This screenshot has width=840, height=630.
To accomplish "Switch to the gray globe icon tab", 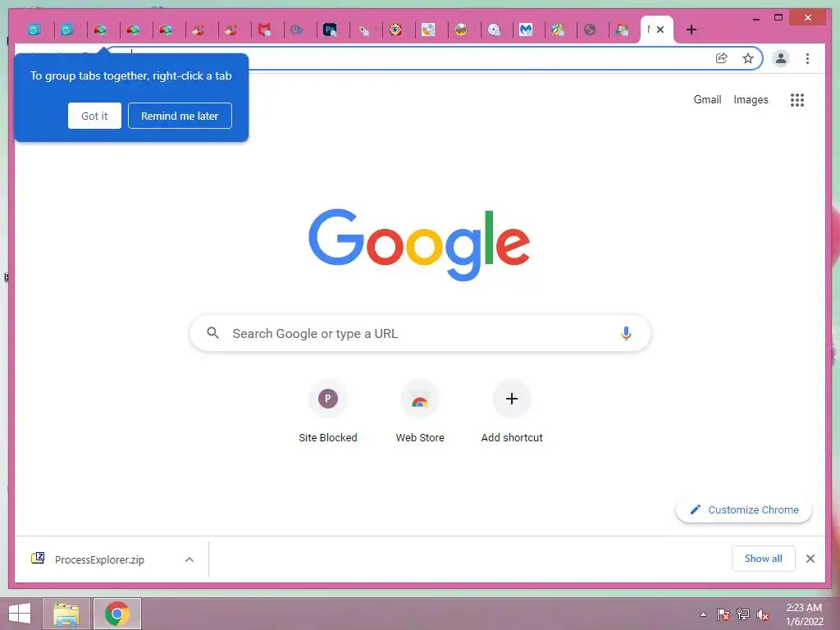I will (x=590, y=30).
